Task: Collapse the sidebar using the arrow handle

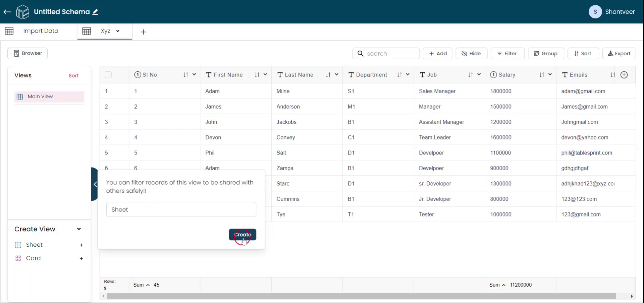Action: click(95, 184)
